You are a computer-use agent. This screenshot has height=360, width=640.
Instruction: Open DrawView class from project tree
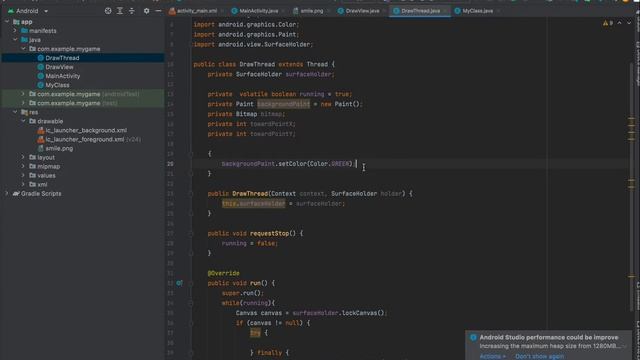click(59, 67)
